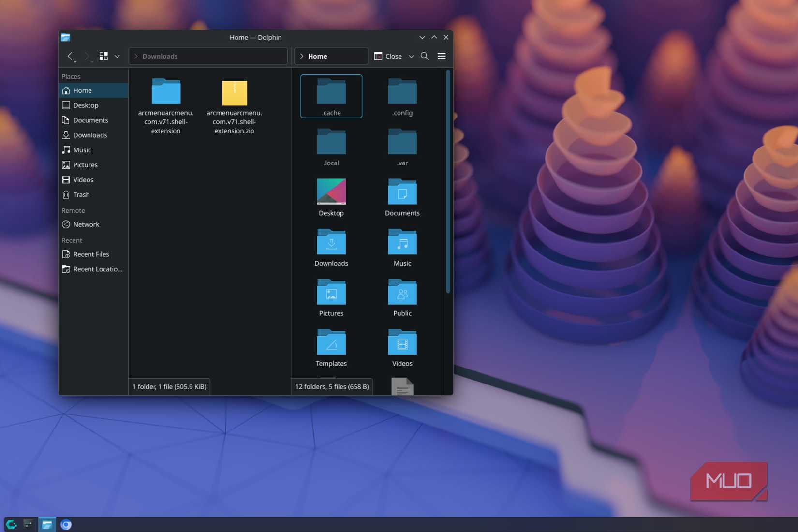Switch to the Home breadcrumb in the right pane
This screenshot has height=532, width=798.
pyautogui.click(x=318, y=56)
